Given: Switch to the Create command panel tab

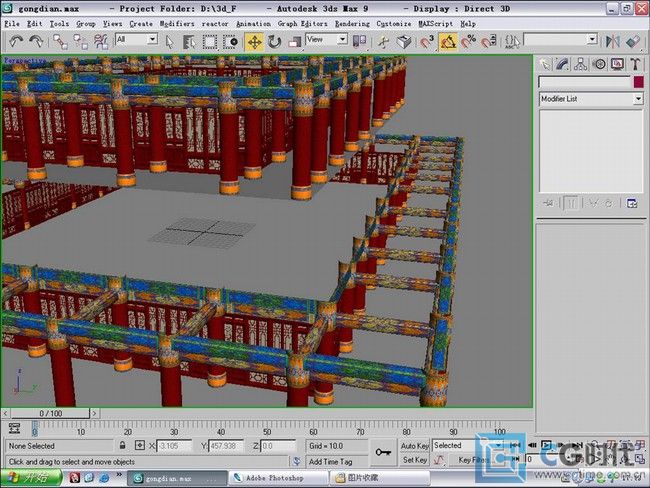Looking at the screenshot, I should coord(545,64).
